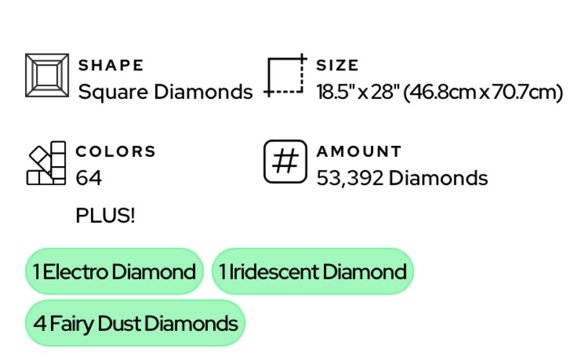588x364 pixels.
Task: Click the COLORS heading label
Action: [116, 151]
